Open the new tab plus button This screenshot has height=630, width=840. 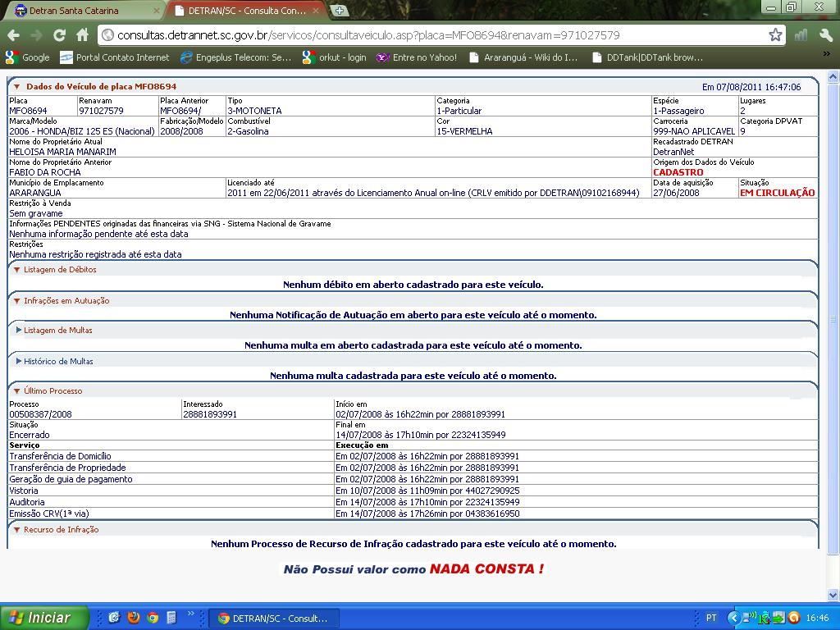click(x=340, y=11)
